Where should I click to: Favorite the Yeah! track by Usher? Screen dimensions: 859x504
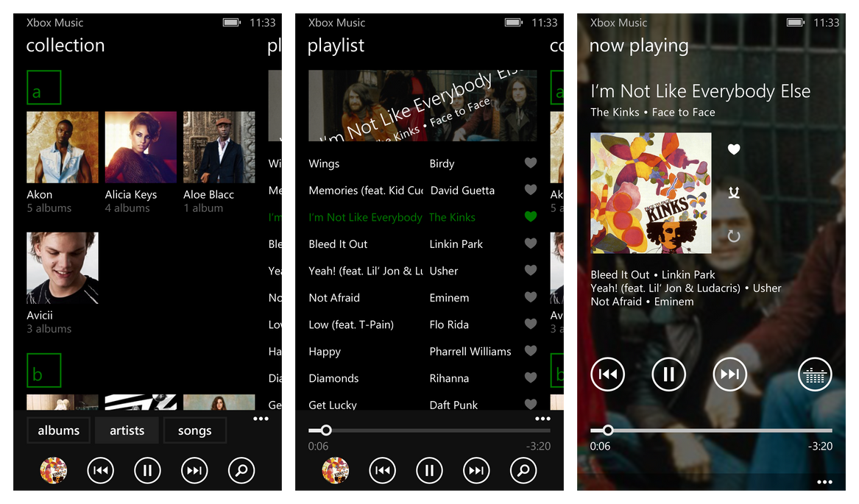tap(530, 270)
